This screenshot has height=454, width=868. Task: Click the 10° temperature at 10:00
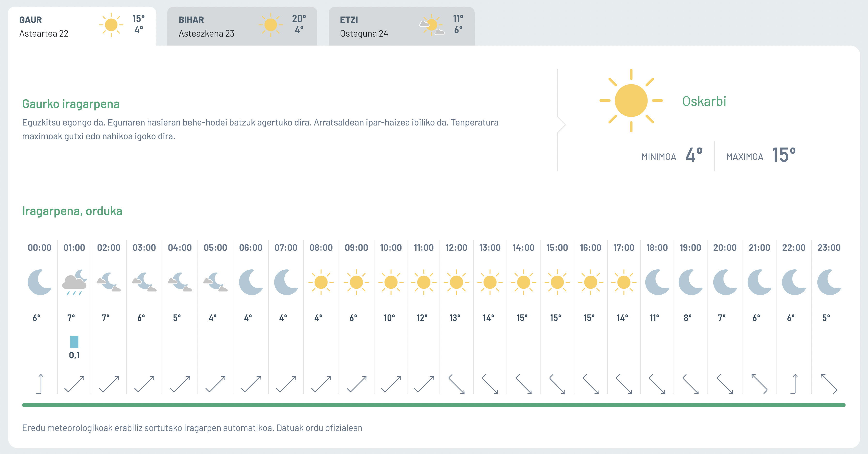click(x=389, y=318)
